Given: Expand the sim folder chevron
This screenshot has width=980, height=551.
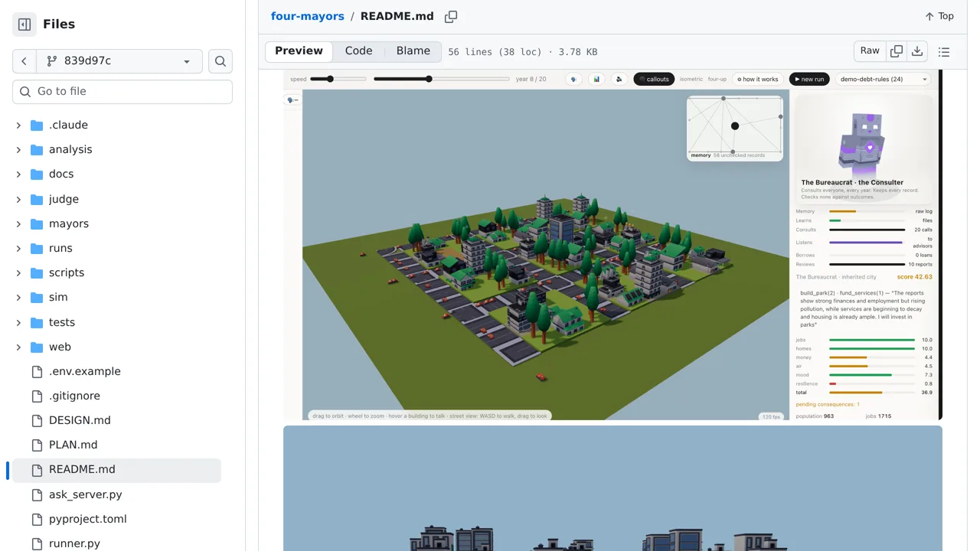Looking at the screenshot, I should (x=18, y=297).
